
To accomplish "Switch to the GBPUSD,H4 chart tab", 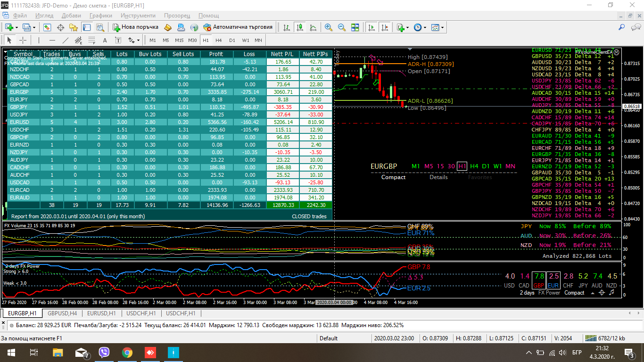I will [x=62, y=313].
